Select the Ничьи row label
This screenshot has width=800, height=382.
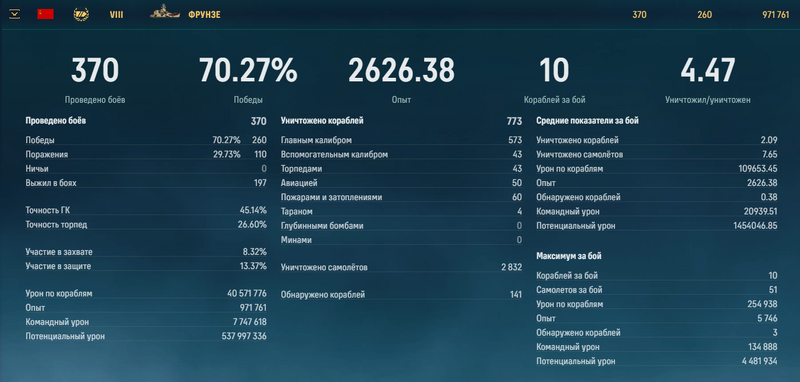(x=37, y=169)
